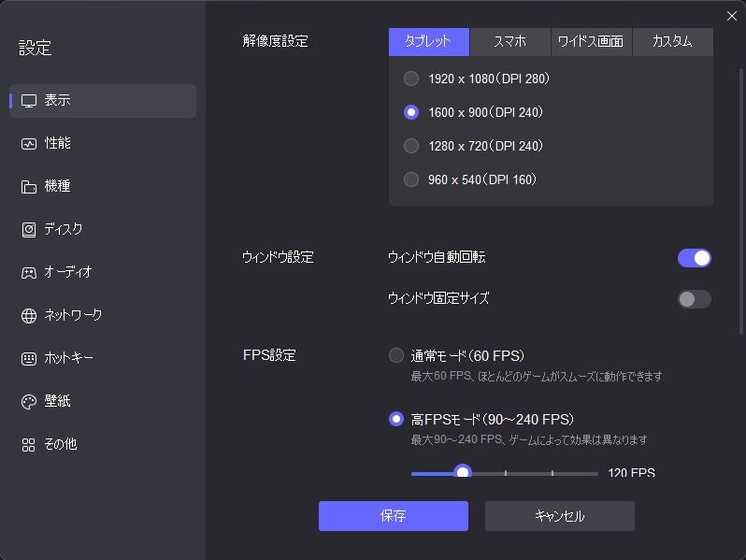Click the 壁紙 palette icon

tap(29, 402)
